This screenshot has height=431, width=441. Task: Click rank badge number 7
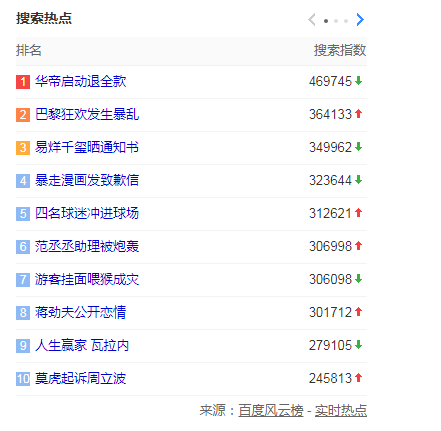point(23,280)
